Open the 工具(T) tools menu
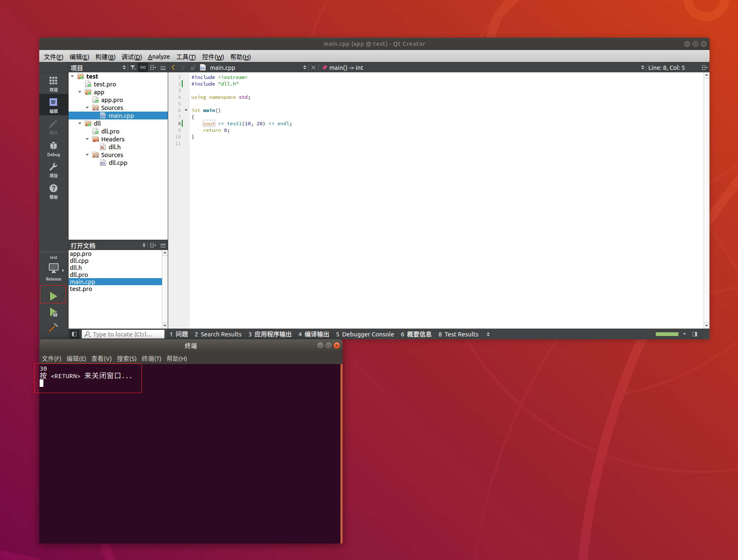738x560 pixels. (x=186, y=57)
